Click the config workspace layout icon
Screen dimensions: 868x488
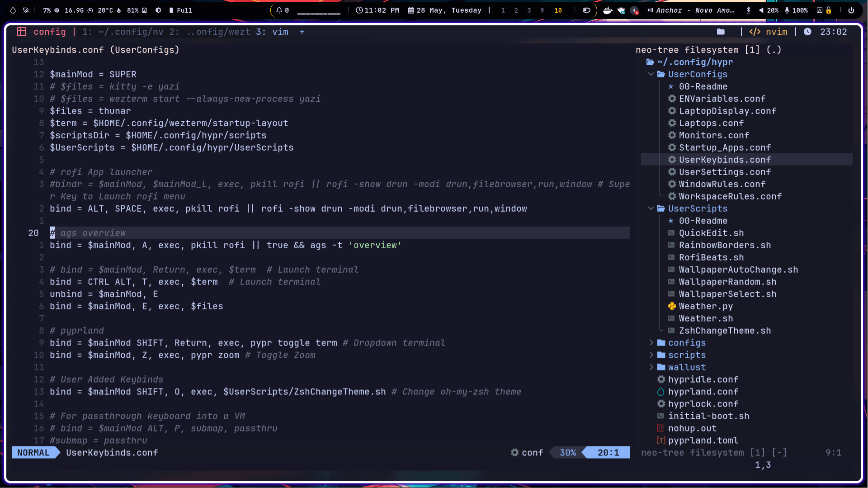click(21, 32)
